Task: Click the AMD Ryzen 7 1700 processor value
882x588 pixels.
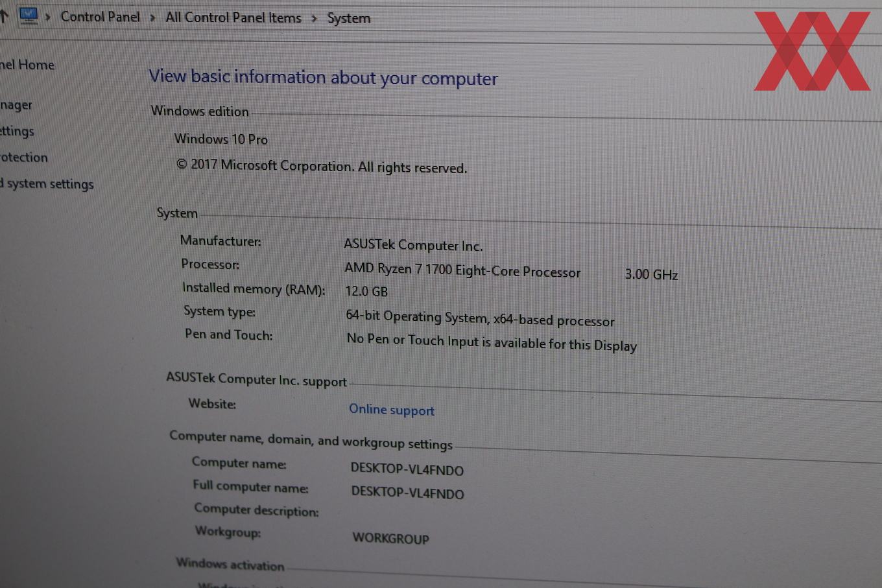Action: coord(462,270)
